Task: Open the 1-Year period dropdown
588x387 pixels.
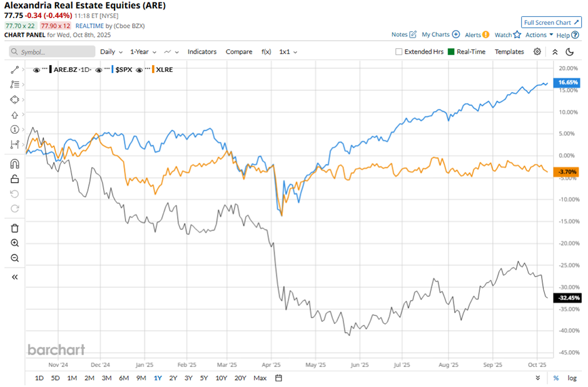Action: pyautogui.click(x=143, y=52)
